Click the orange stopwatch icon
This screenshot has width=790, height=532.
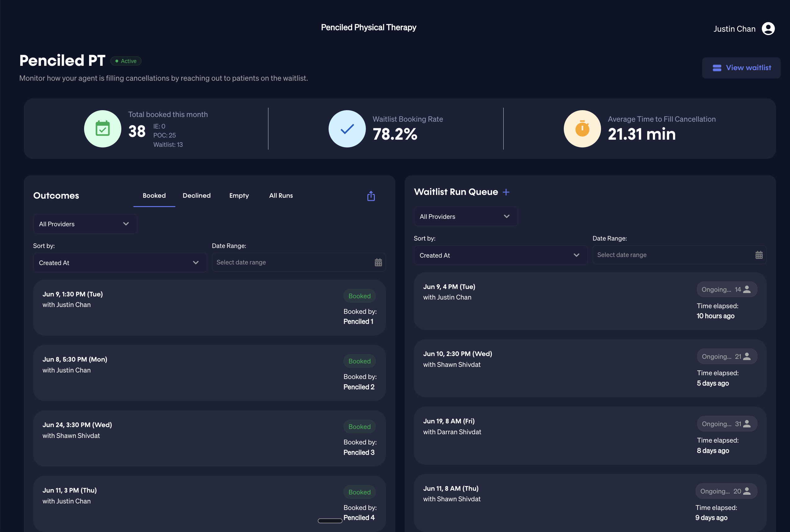coord(582,128)
